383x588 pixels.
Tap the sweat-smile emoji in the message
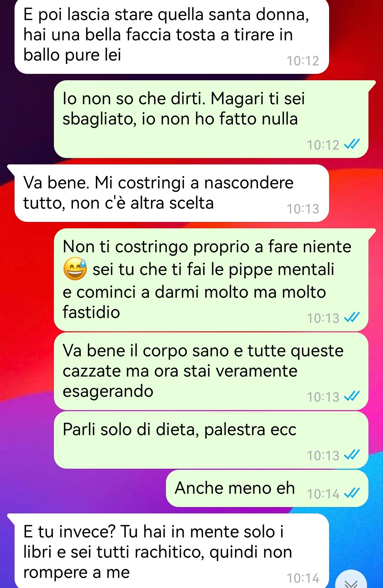[75, 269]
